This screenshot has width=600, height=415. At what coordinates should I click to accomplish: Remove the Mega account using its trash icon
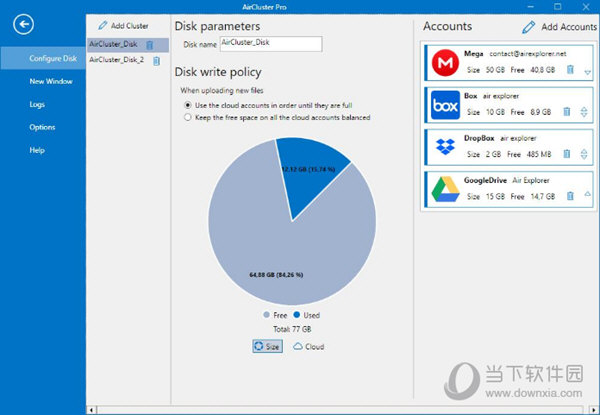(x=570, y=70)
